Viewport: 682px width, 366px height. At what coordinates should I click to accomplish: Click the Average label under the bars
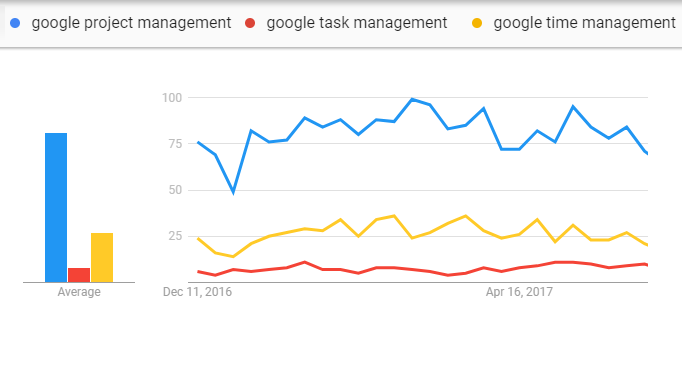pos(79,292)
